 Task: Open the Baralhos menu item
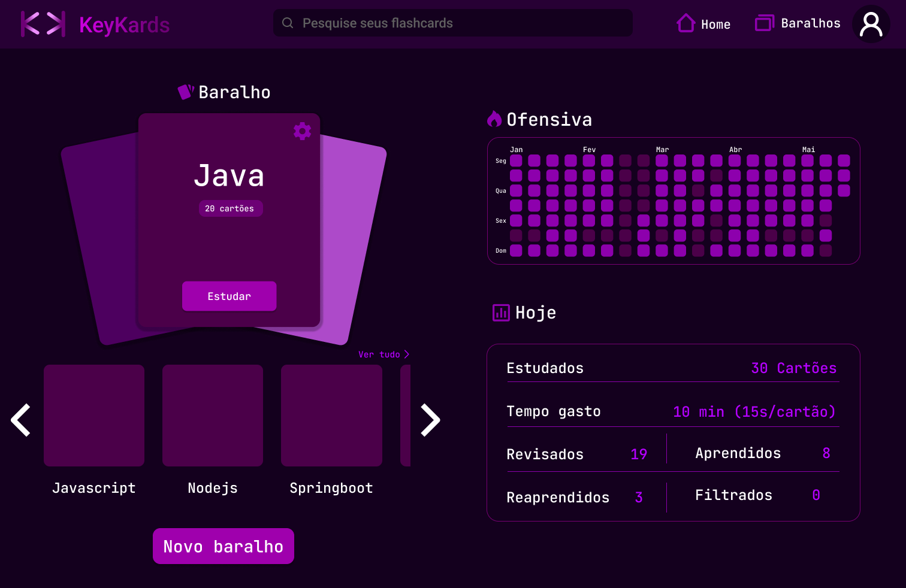[x=798, y=23]
